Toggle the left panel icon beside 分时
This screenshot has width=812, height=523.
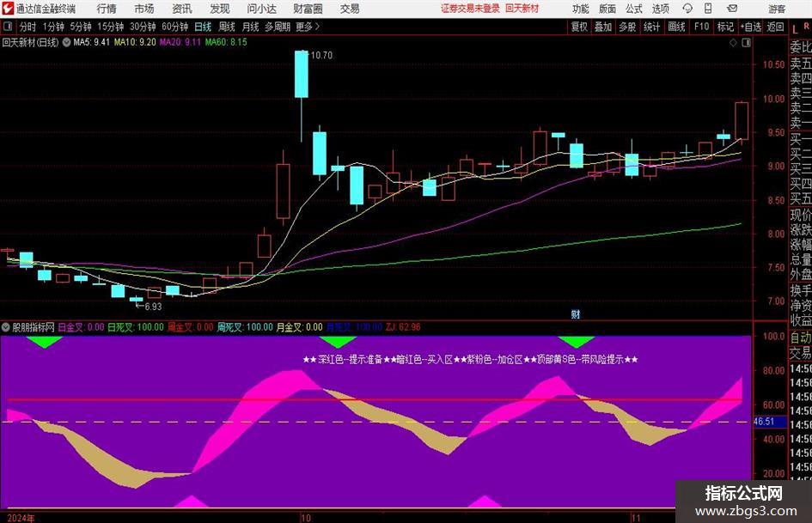point(8,27)
